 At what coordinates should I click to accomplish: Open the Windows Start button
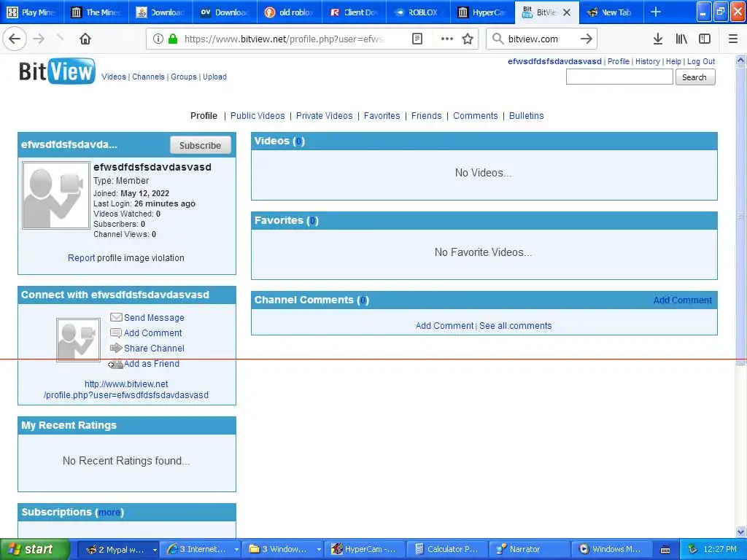click(x=34, y=549)
